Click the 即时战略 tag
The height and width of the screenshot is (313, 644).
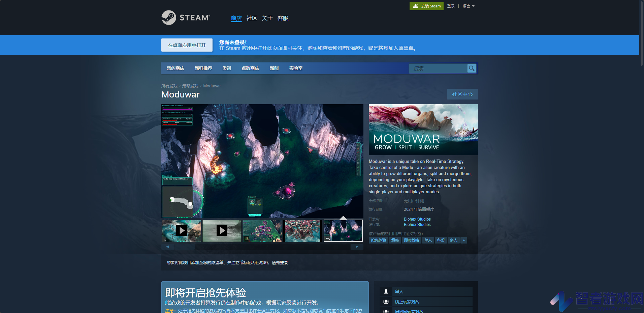tap(411, 240)
